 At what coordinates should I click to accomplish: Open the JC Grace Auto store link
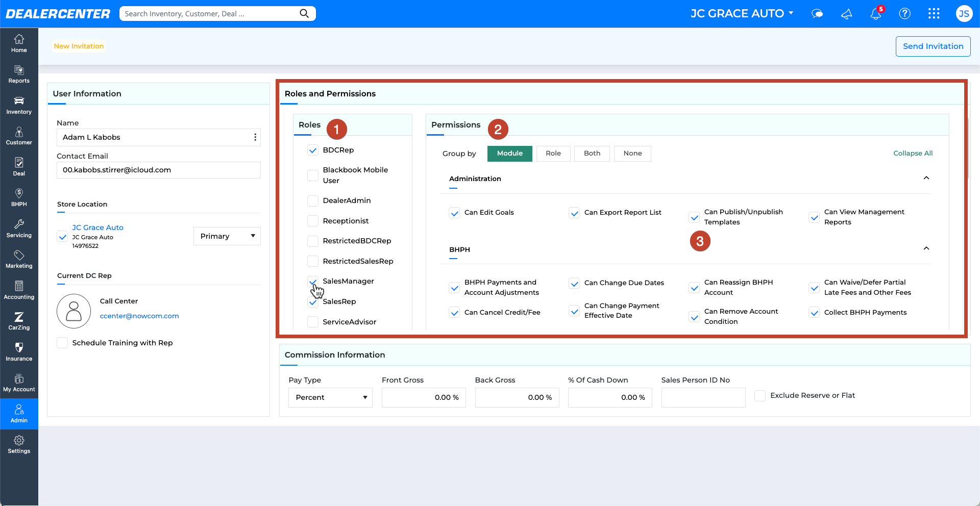[97, 227]
